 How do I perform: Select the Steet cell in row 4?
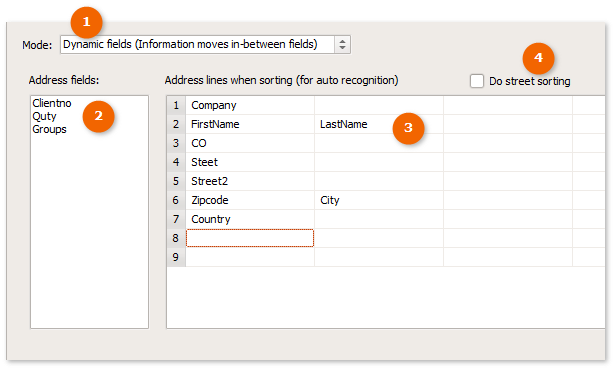coord(250,162)
